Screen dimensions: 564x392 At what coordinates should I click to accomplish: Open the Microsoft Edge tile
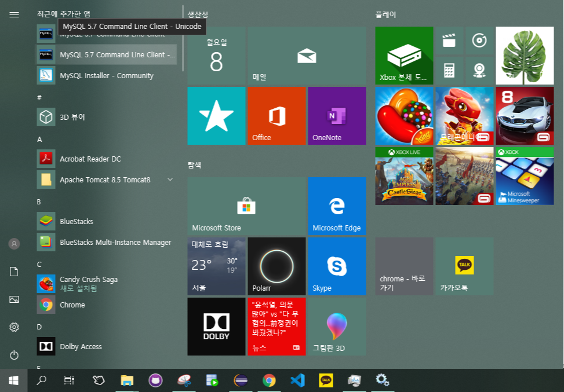click(x=337, y=206)
